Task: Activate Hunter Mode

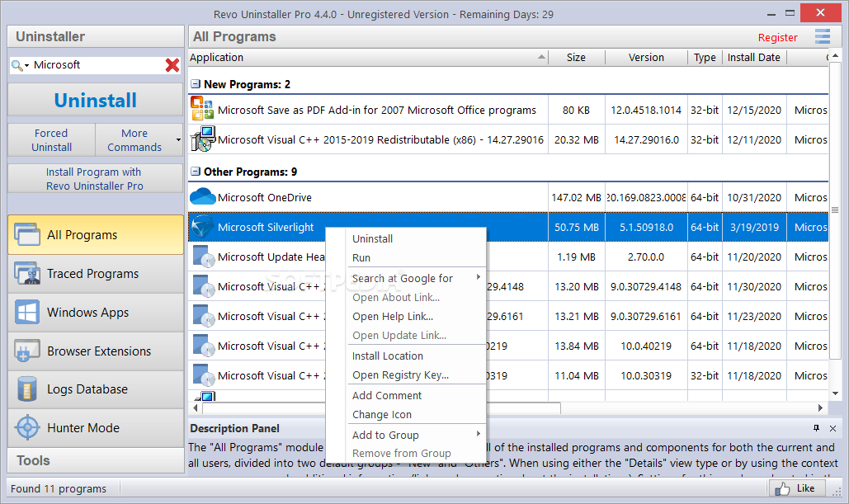Action: (x=96, y=427)
